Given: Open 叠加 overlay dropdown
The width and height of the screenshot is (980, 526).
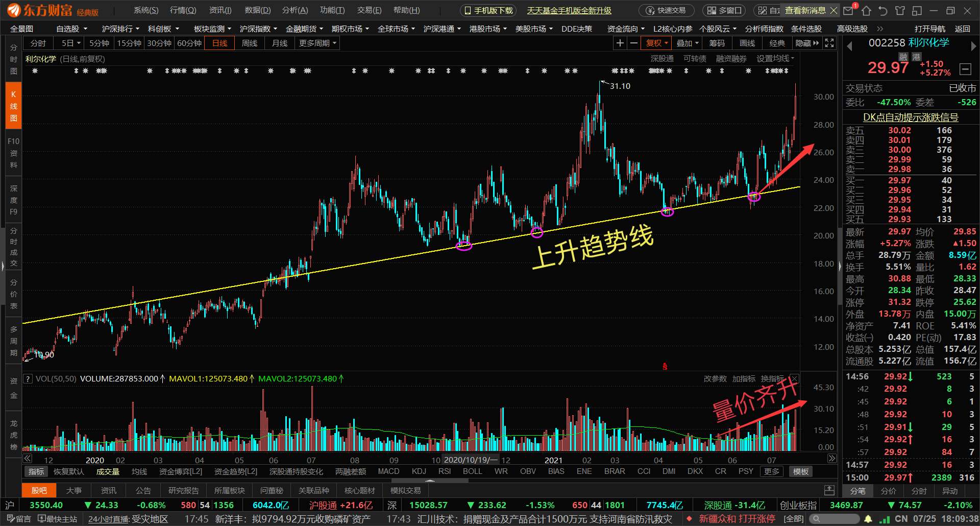Looking at the screenshot, I should click(687, 43).
